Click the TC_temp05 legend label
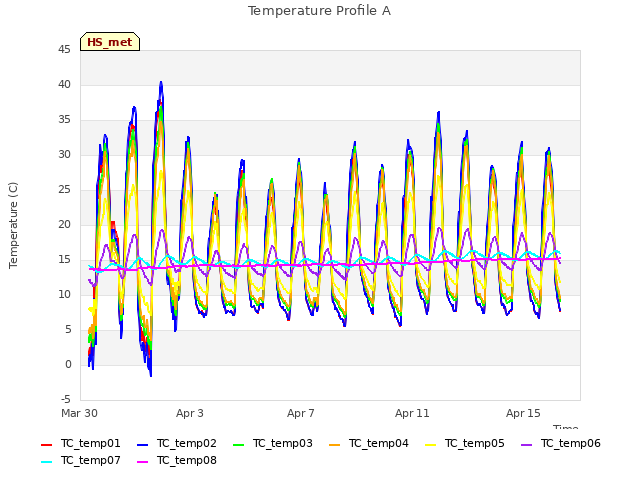640x480 pixels. pos(474,443)
